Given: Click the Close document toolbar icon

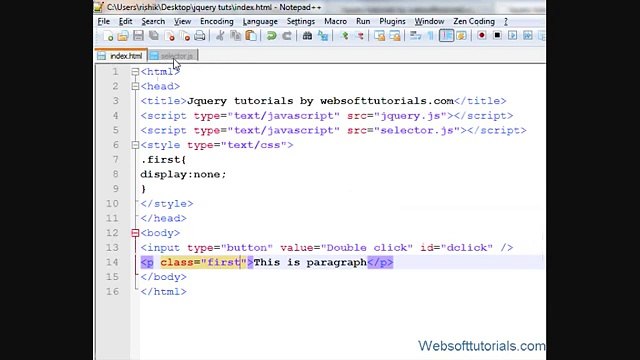Looking at the screenshot, I should 169,36.
